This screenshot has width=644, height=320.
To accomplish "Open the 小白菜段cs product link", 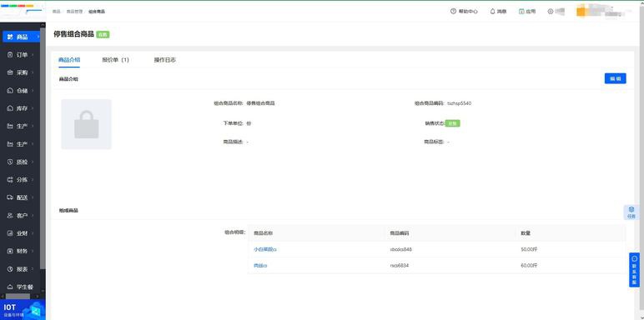I will coord(265,249).
